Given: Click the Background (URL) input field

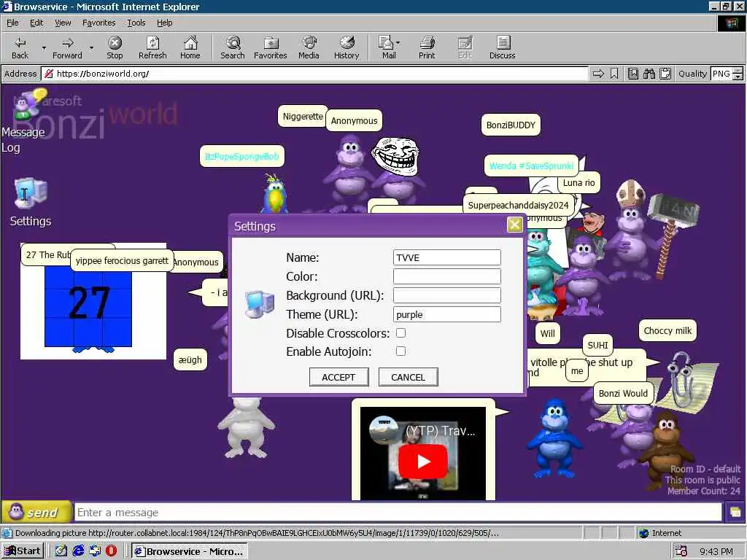Looking at the screenshot, I should (x=447, y=296).
